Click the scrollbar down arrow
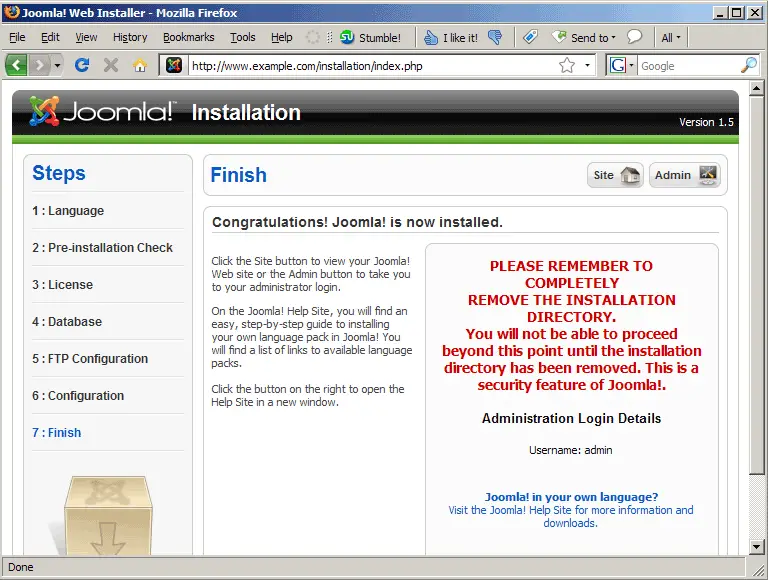The height and width of the screenshot is (580, 768). point(756,547)
